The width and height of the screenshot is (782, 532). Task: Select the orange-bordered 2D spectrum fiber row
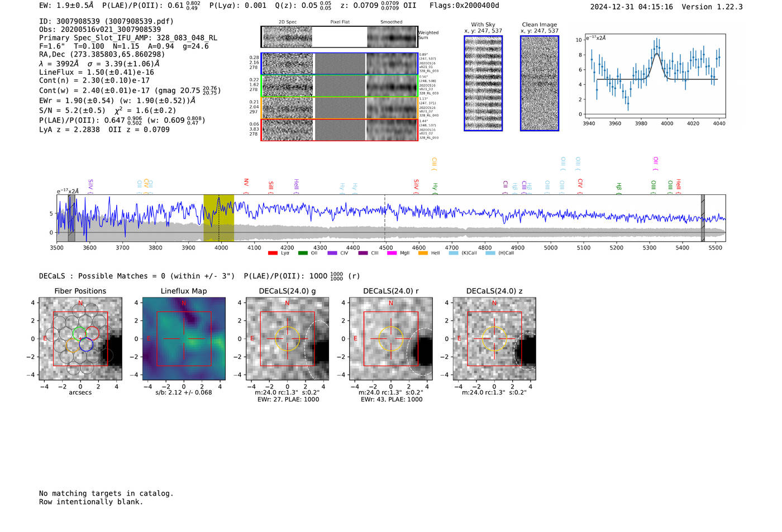[340, 108]
